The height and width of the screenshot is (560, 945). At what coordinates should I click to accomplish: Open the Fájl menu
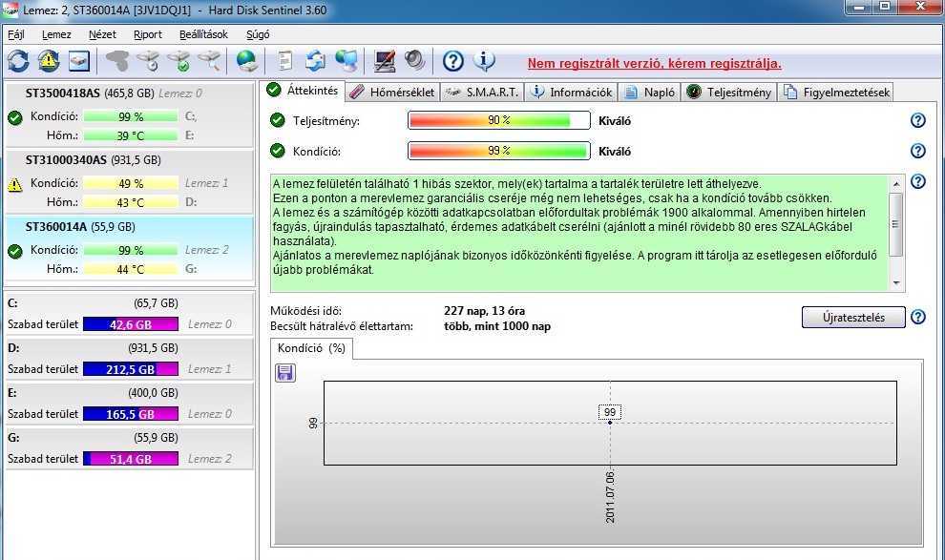tap(16, 34)
